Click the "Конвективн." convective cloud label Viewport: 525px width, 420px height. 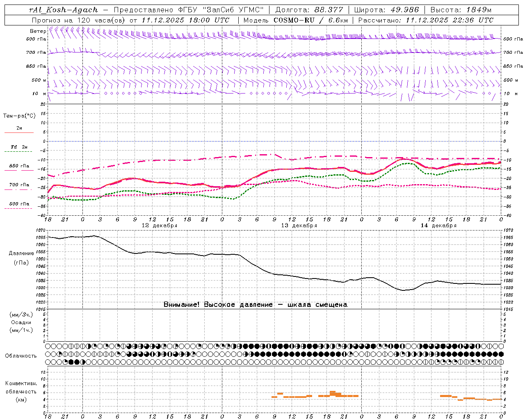tap(21, 383)
